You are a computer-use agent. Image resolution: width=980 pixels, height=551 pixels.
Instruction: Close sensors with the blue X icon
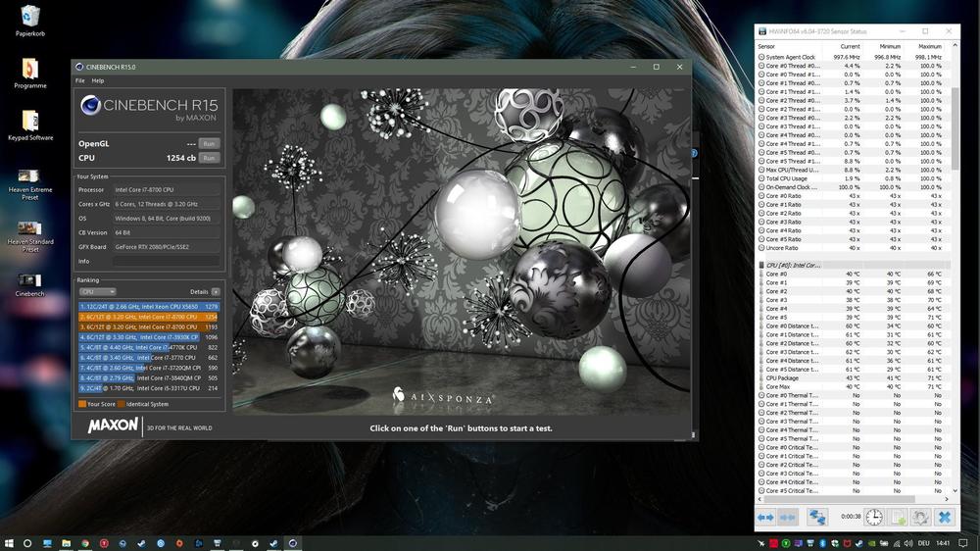[x=944, y=517]
